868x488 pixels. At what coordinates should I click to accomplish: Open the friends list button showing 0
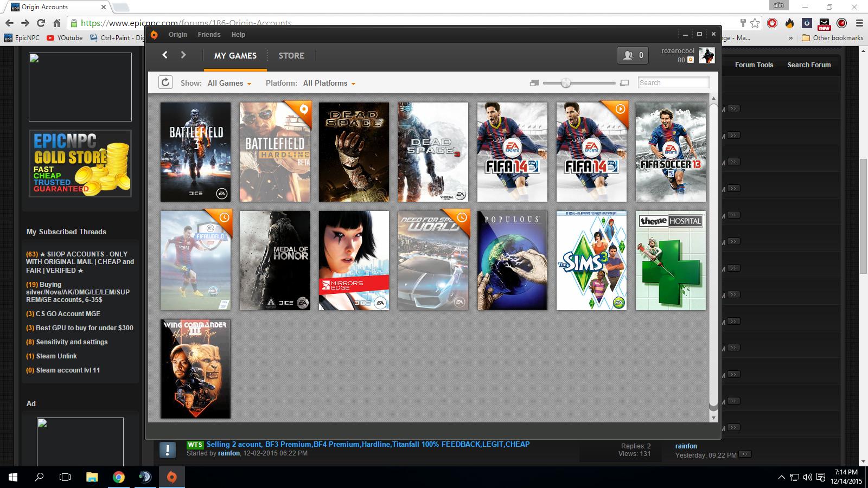633,55
